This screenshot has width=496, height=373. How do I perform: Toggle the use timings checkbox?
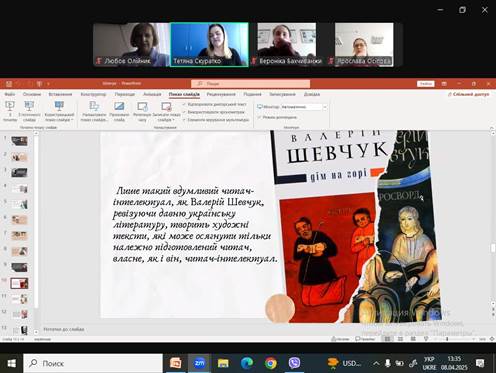click(184, 112)
